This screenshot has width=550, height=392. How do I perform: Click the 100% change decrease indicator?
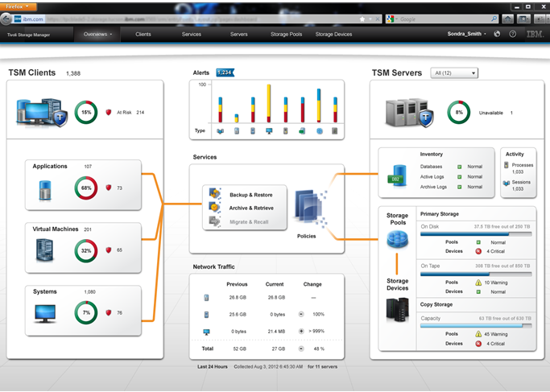coord(301,314)
